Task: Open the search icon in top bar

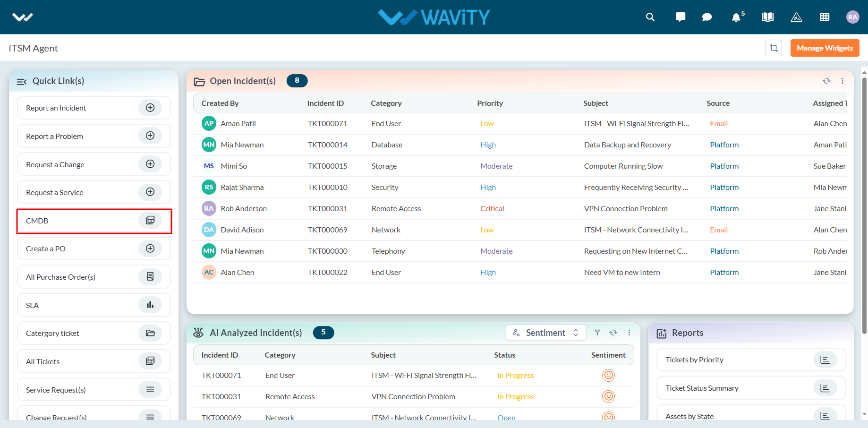Action: (x=650, y=17)
